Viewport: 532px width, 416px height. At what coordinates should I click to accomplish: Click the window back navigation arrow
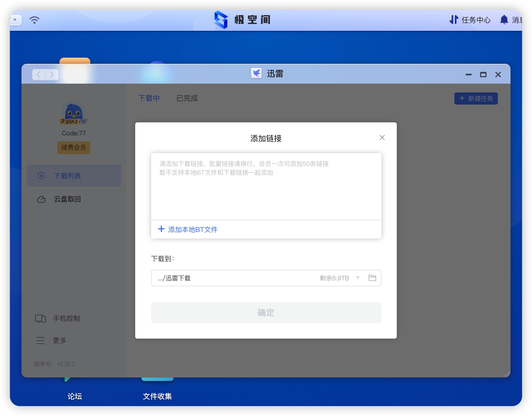coord(39,75)
